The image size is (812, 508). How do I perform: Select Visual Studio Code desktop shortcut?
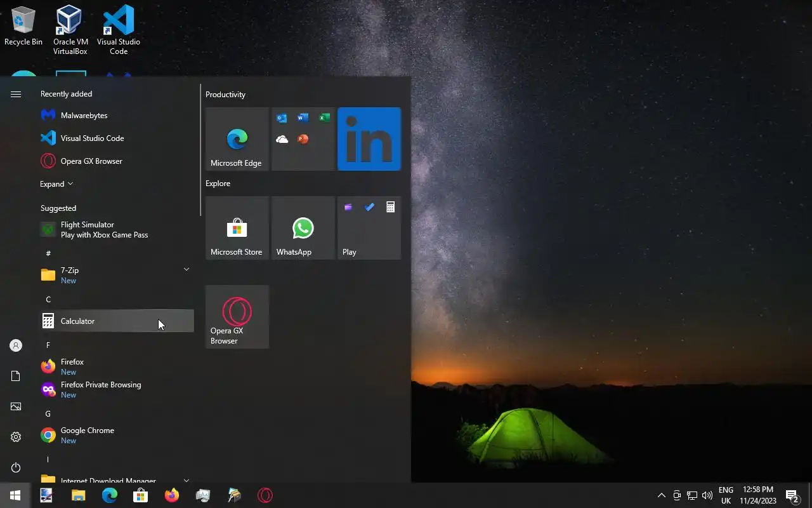(x=119, y=30)
